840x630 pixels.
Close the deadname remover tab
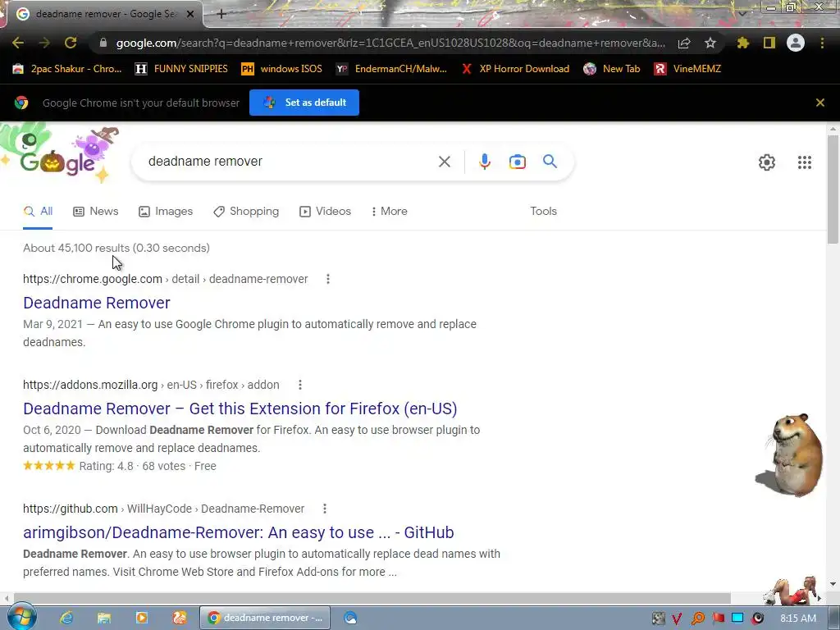pos(190,14)
